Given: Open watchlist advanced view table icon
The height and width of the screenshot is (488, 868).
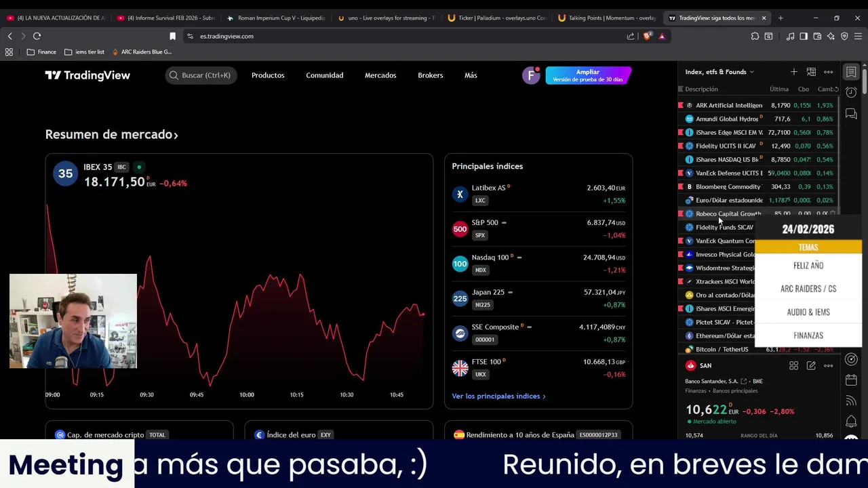Looking at the screenshot, I should (811, 72).
